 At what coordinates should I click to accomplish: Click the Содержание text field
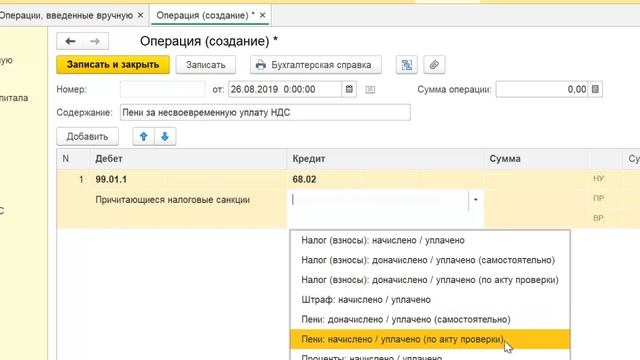pos(265,113)
